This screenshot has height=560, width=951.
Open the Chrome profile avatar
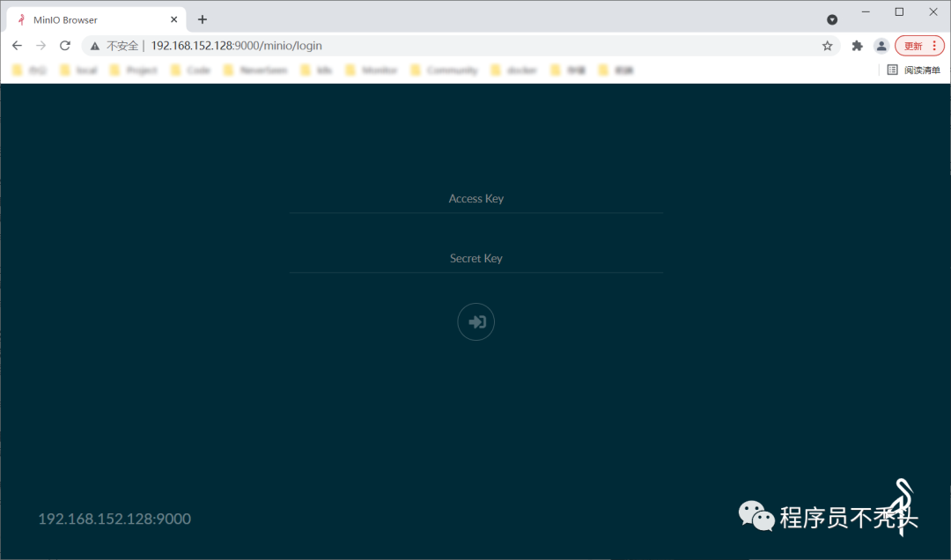881,46
